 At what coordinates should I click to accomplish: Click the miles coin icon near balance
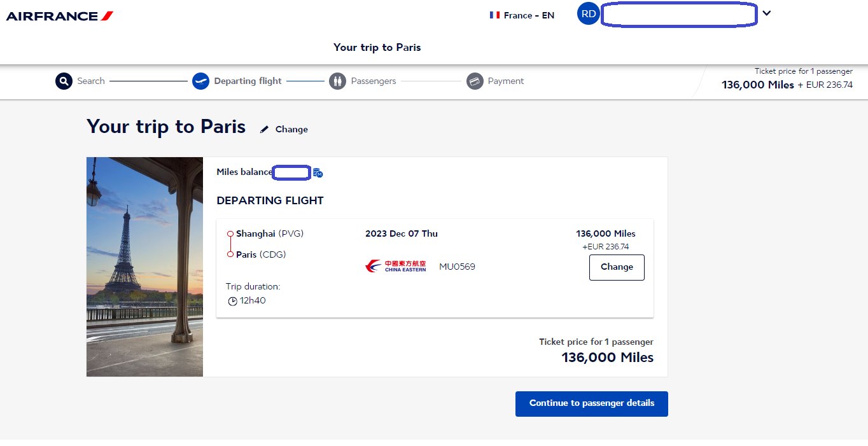coord(318,172)
